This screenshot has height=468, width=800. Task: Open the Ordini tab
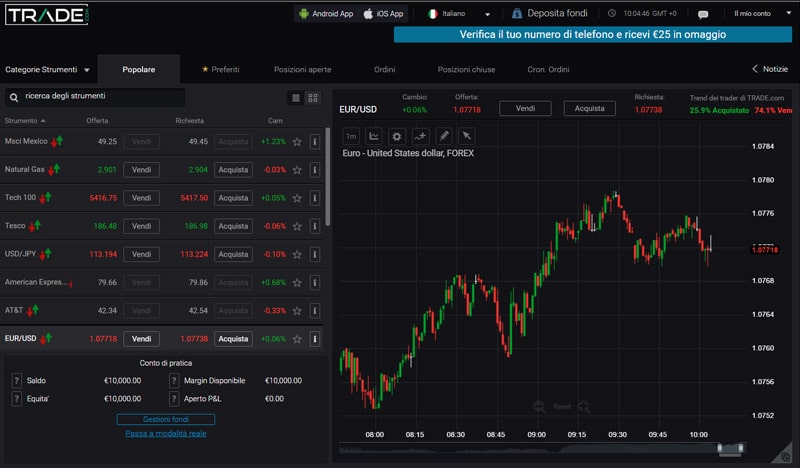pos(385,69)
